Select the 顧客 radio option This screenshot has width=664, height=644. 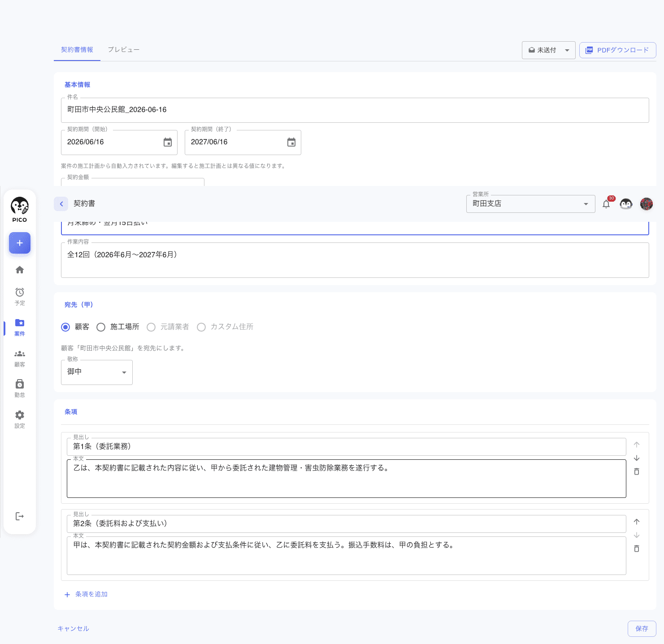(65, 327)
